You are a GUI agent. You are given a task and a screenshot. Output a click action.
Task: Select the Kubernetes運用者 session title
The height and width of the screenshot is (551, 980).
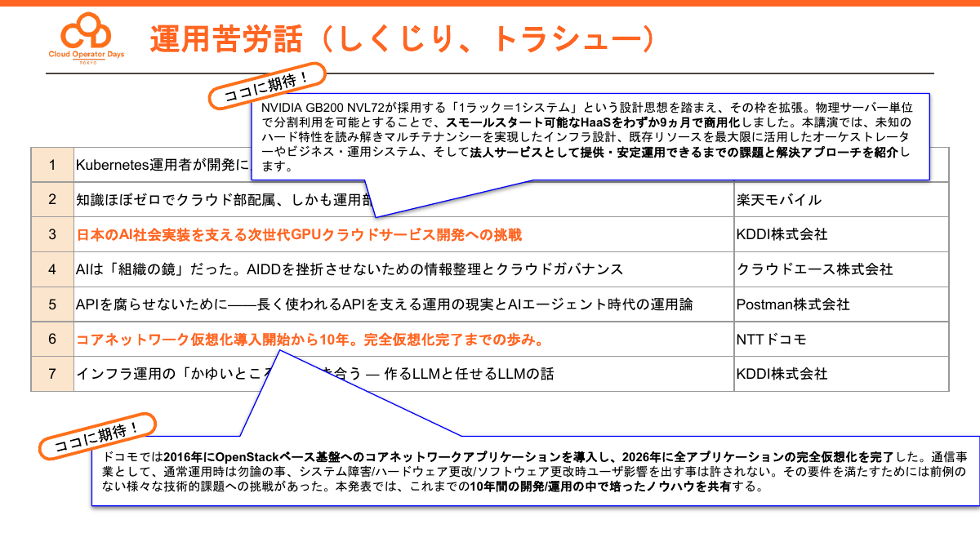pyautogui.click(x=163, y=165)
